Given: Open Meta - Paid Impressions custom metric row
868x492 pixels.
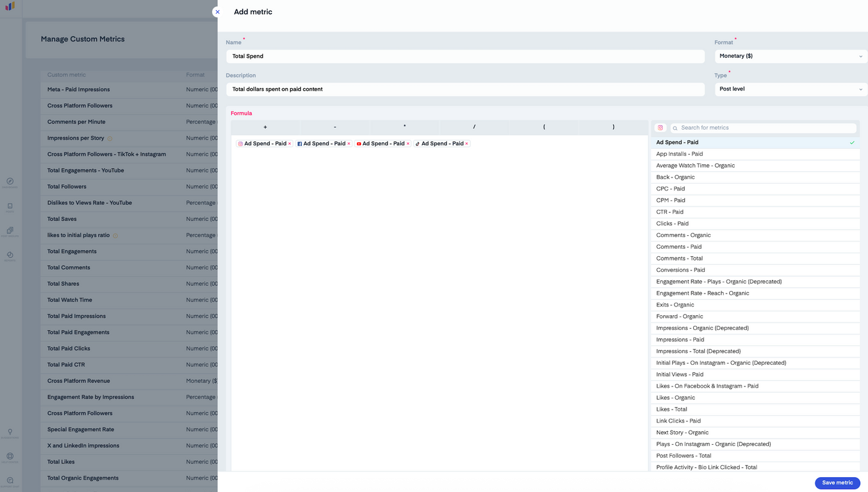Looking at the screenshot, I should (x=129, y=90).
